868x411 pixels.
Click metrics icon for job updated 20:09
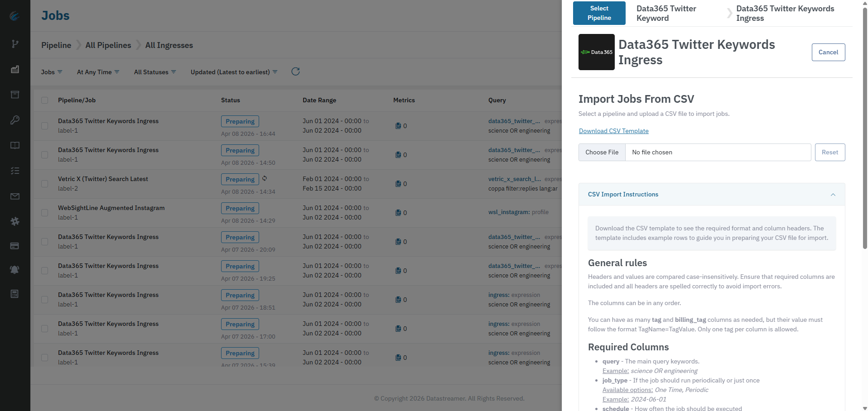[x=398, y=242]
